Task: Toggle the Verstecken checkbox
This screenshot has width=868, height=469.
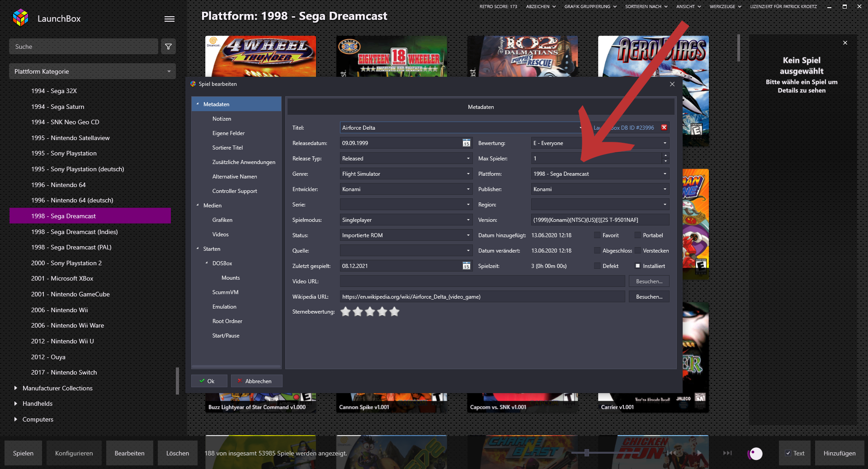Action: (x=638, y=251)
